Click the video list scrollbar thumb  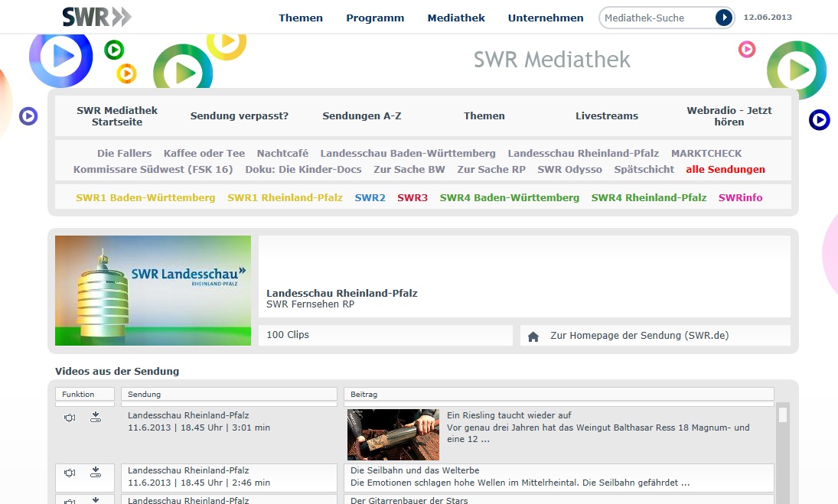[783, 415]
